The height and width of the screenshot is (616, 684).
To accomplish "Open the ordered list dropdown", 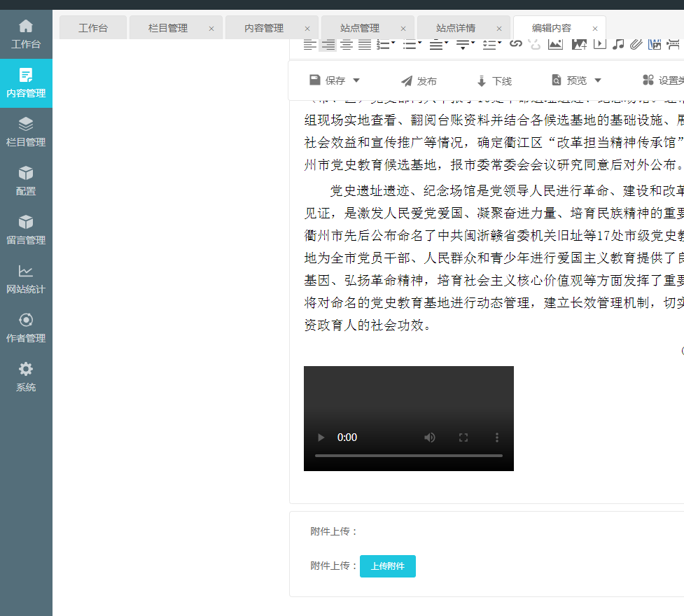I will coord(393,44).
